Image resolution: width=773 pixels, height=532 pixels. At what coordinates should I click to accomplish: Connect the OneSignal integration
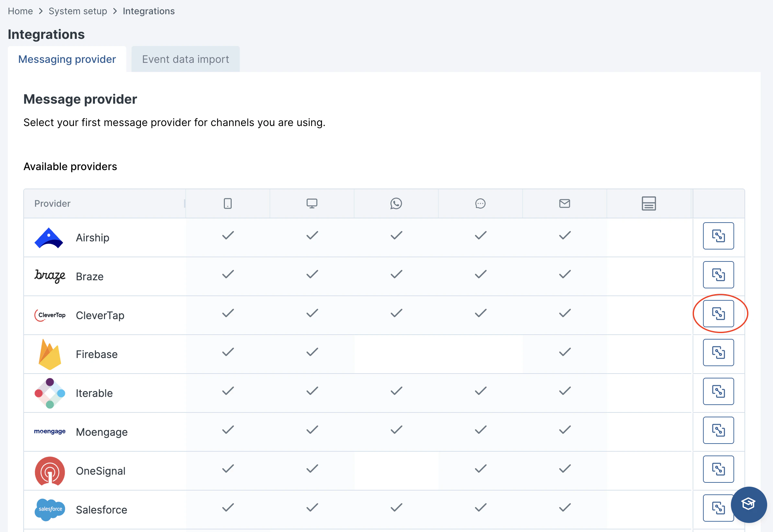719,469
